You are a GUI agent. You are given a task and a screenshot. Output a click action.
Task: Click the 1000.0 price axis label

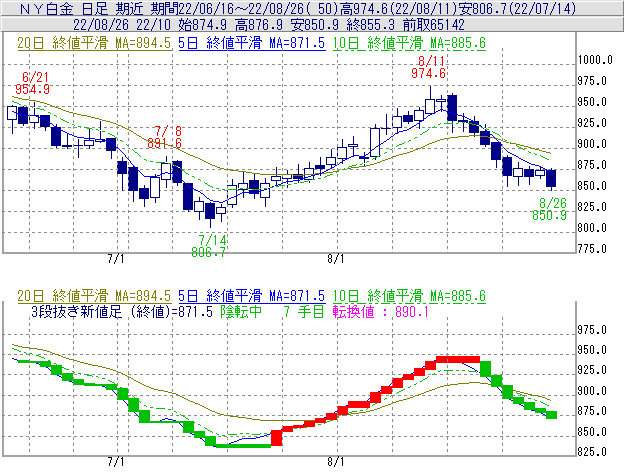(595, 60)
